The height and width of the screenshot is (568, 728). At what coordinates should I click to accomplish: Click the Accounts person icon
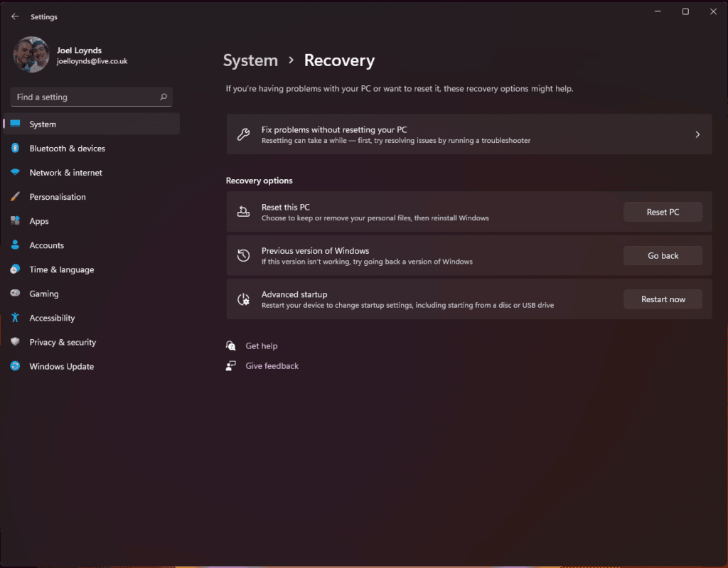click(16, 245)
